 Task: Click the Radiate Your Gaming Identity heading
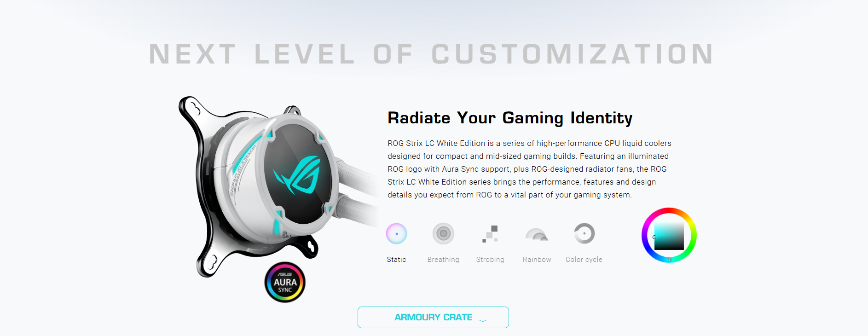pyautogui.click(x=510, y=118)
